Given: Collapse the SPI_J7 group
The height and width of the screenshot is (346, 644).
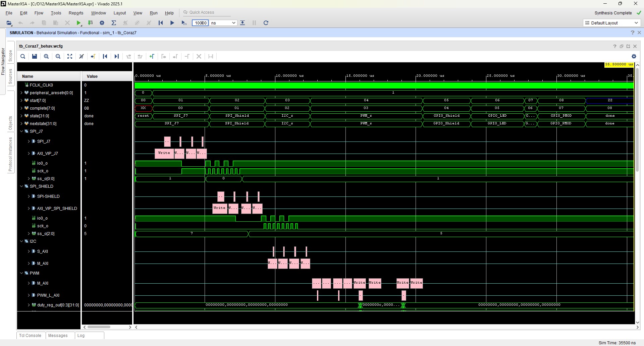Looking at the screenshot, I should click(21, 131).
